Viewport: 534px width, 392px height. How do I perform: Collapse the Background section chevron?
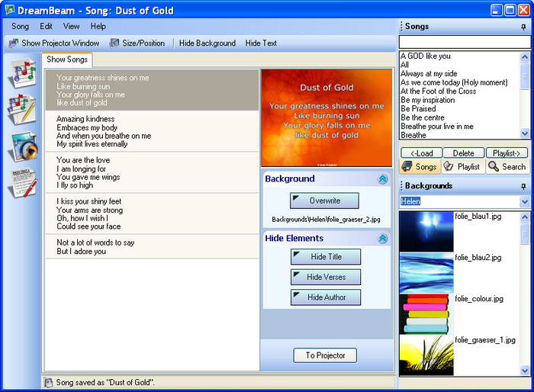click(x=383, y=179)
